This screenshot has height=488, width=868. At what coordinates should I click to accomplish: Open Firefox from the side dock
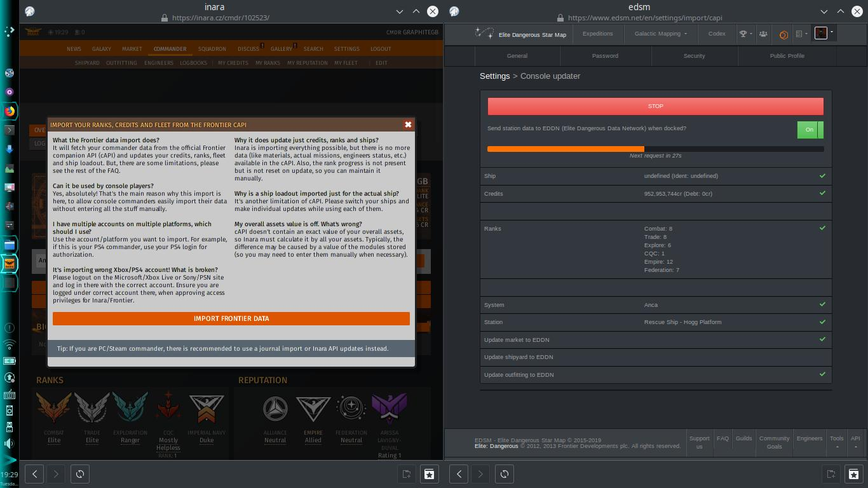[x=10, y=111]
